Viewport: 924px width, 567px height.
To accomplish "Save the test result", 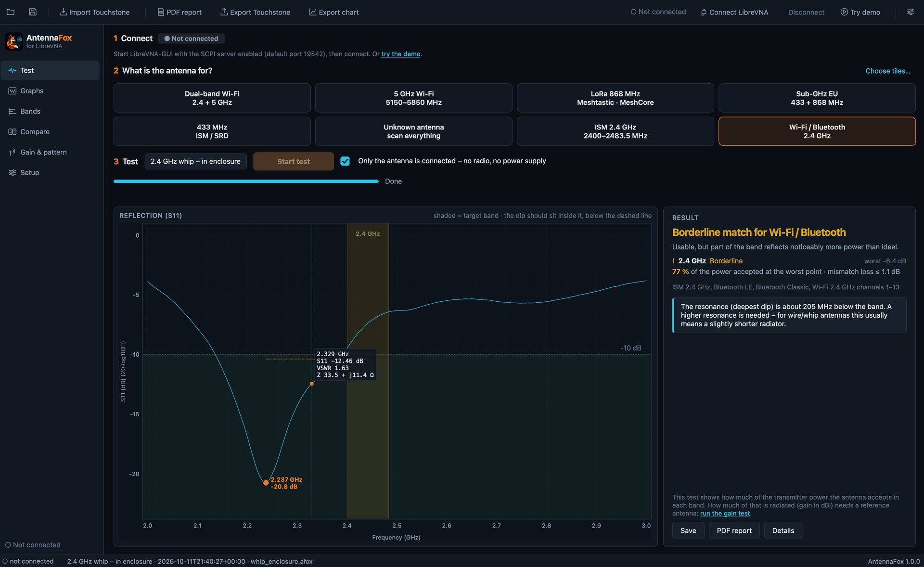I will point(688,530).
